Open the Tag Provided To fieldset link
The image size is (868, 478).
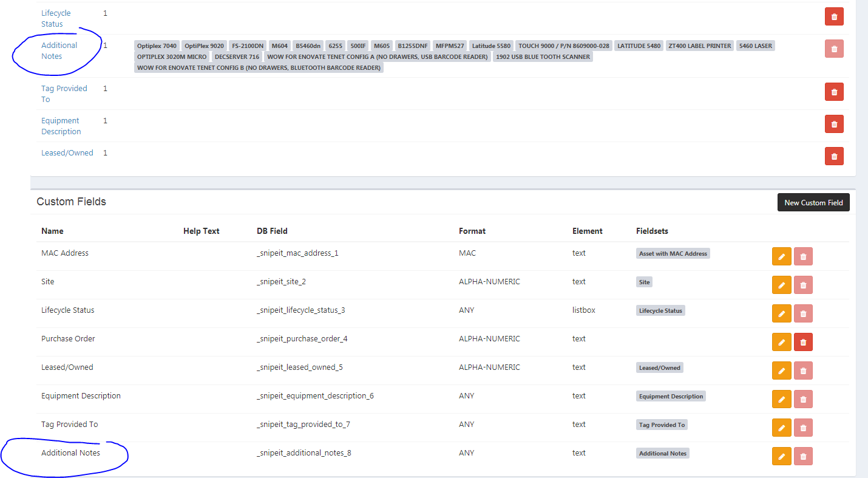point(64,94)
